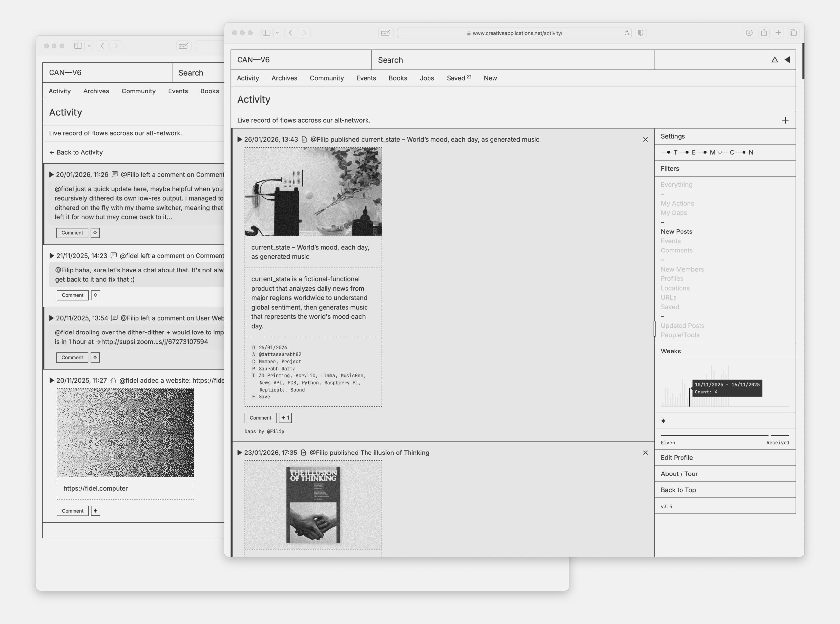This screenshot has height=624, width=840.
Task: Click the compose icon in the back window toolbar
Action: click(x=184, y=46)
